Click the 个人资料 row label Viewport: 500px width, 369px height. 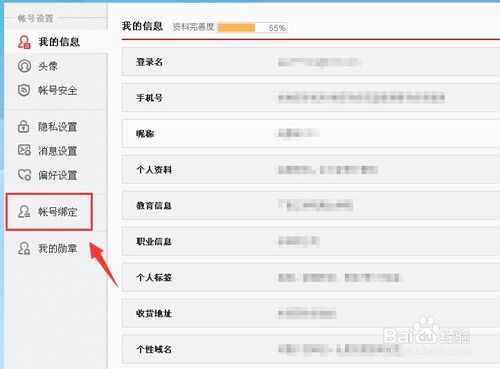click(154, 170)
